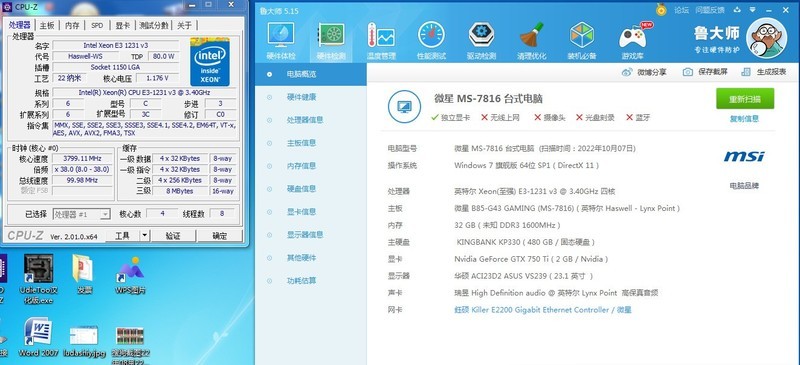
Task: Click the 复制信息 copy info link
Action: [x=744, y=119]
